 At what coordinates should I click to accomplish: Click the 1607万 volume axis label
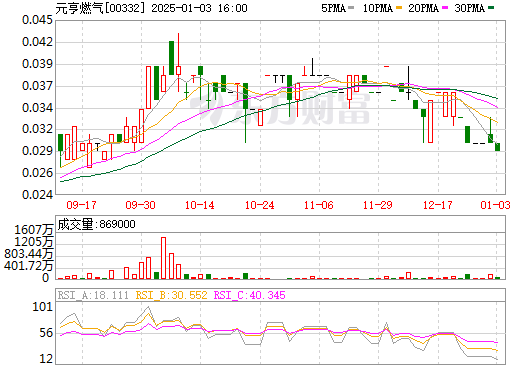click(x=34, y=230)
